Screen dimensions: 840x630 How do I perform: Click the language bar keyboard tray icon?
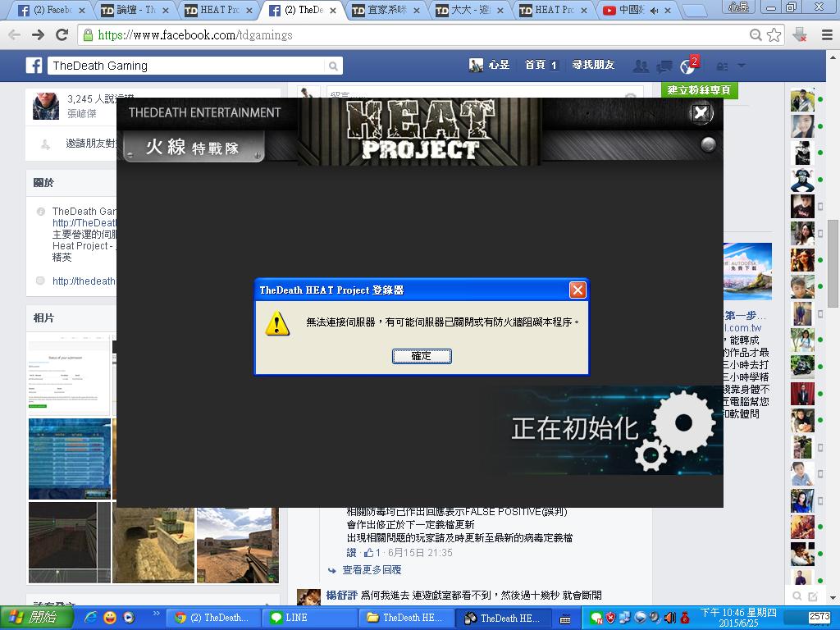564,619
